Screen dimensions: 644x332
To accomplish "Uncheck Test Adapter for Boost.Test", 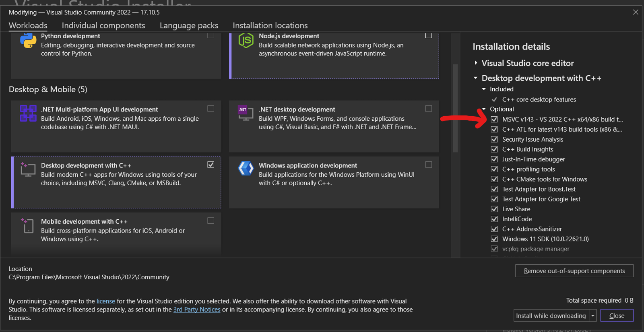I will pyautogui.click(x=494, y=189).
